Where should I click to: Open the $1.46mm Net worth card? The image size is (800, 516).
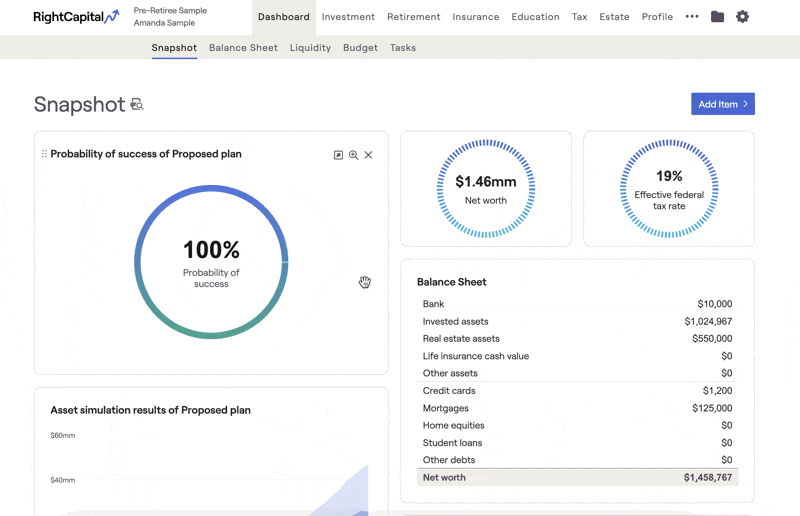pos(486,188)
